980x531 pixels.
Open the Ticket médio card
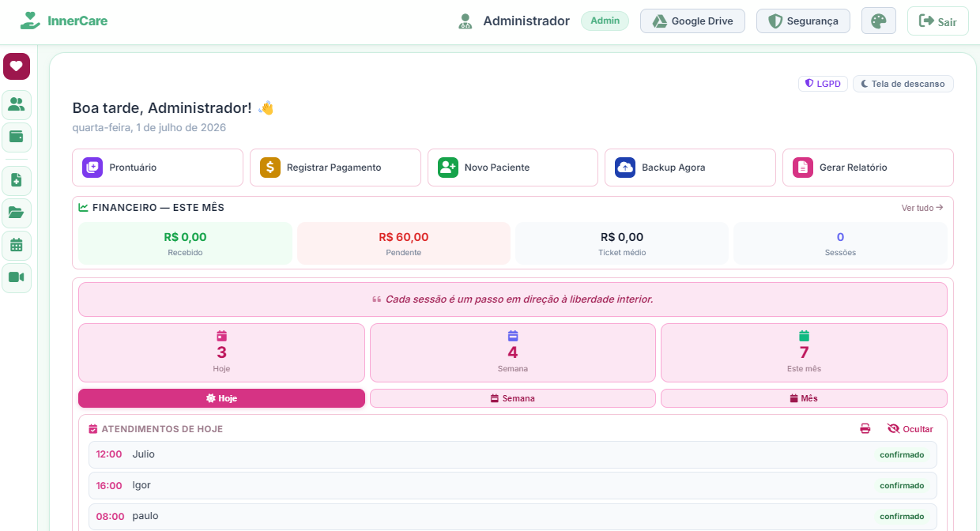click(622, 243)
